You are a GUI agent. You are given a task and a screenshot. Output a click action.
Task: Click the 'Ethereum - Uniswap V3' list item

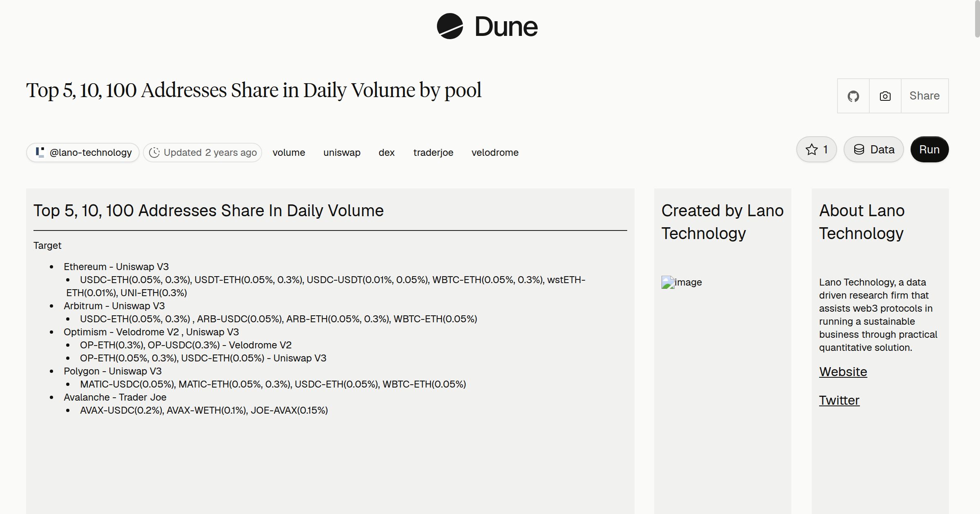116,267
